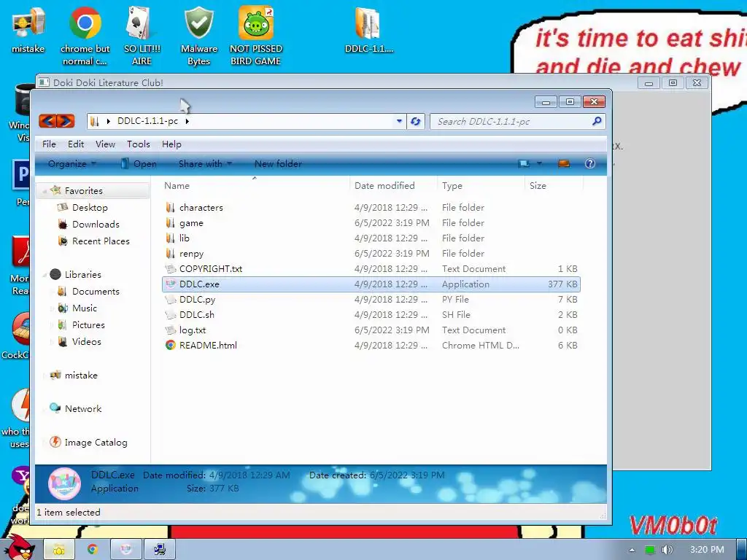Go back with the left arrow button
Viewport: 747px width, 560px height.
coord(47,121)
